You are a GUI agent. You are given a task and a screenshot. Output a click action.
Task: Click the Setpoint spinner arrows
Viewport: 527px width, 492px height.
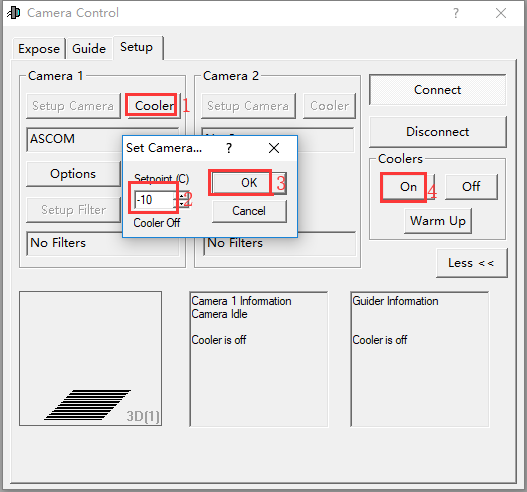click(182, 200)
